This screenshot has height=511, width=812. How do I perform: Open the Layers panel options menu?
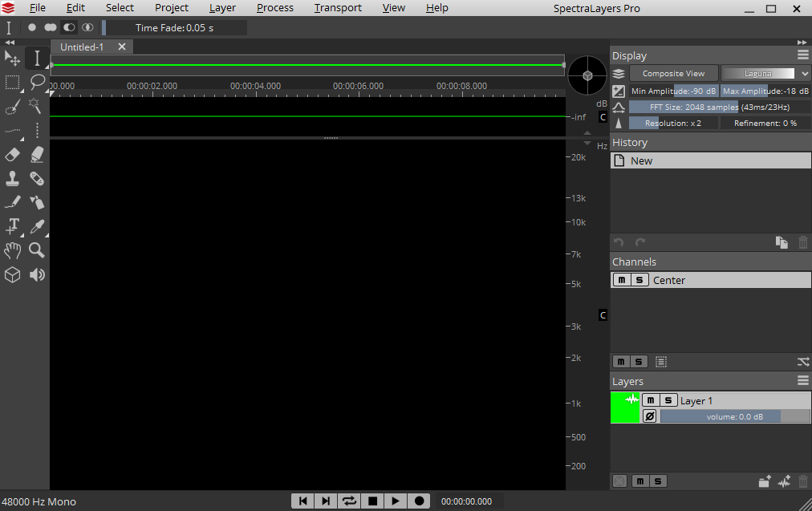pos(802,381)
